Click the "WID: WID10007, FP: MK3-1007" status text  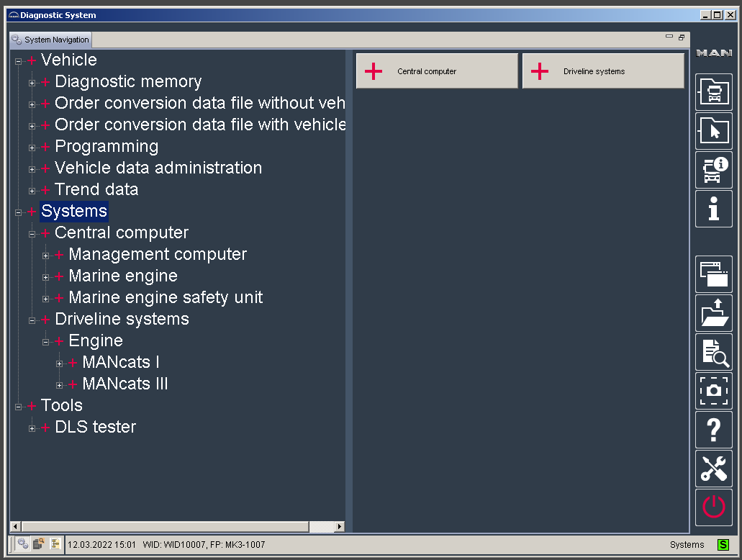(x=204, y=545)
